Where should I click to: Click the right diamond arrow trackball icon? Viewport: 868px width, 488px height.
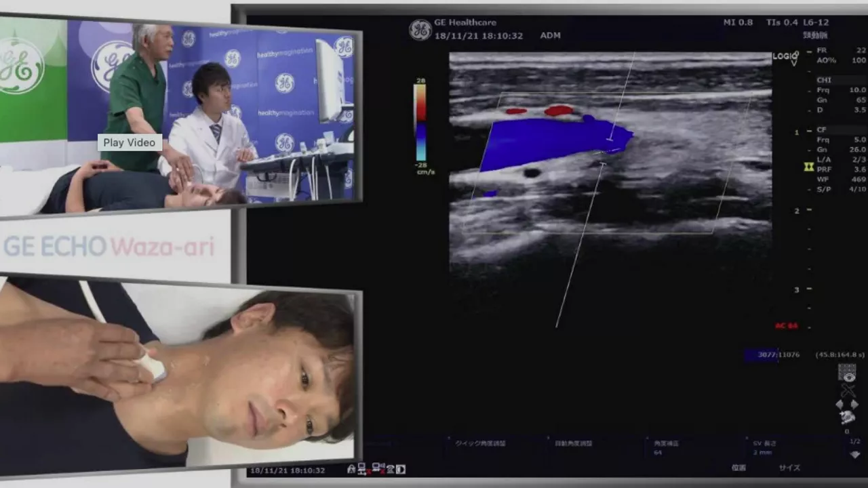854,404
